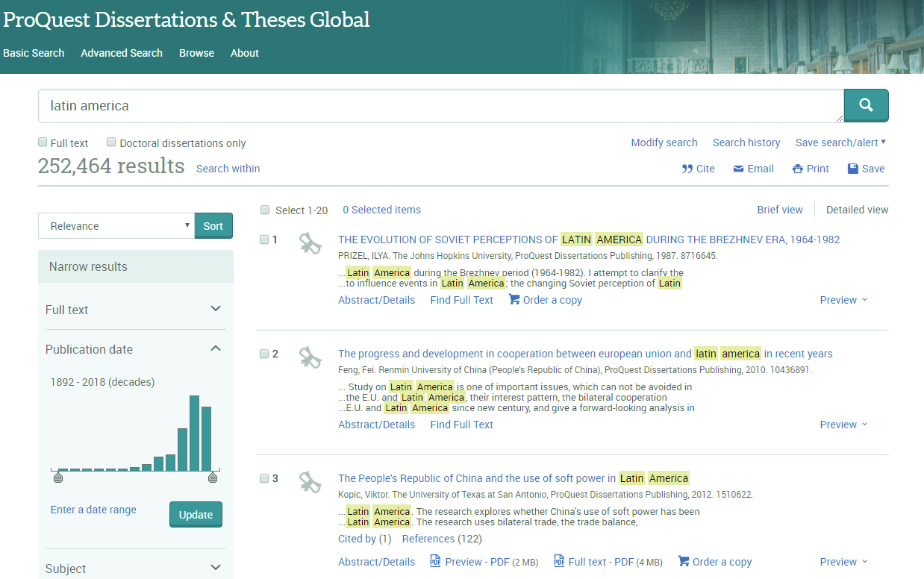Click the Narrow results panel header
The image size is (924, 579).
(136, 266)
